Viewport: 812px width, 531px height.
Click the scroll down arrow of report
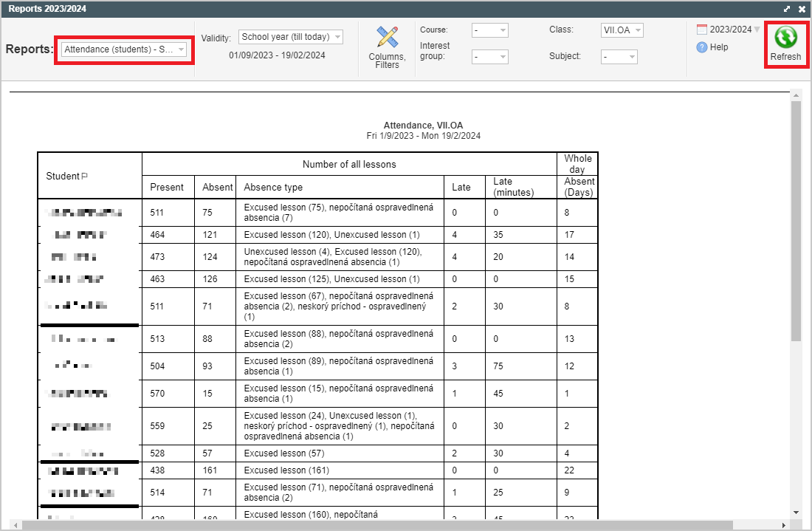tap(796, 513)
